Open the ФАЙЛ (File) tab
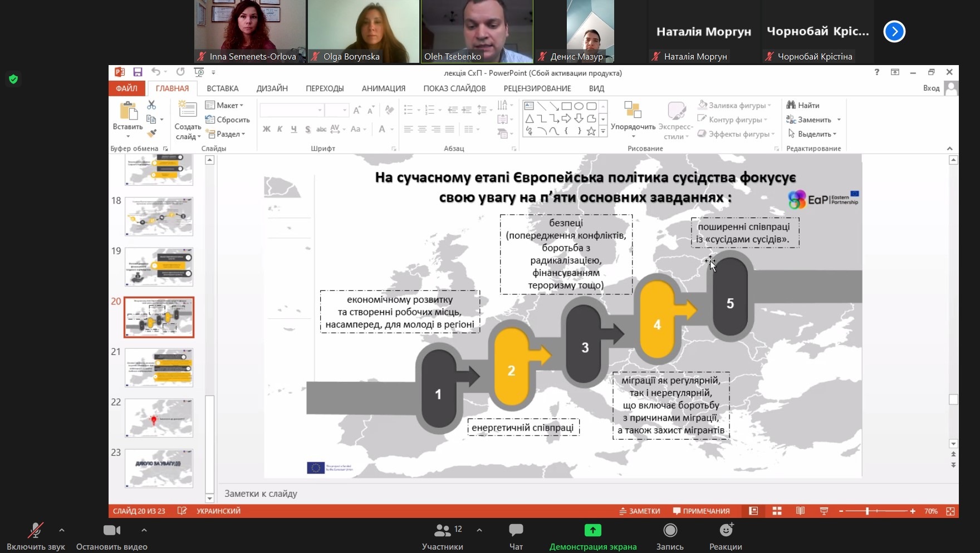Screen dimensions: 980x553 (127, 88)
